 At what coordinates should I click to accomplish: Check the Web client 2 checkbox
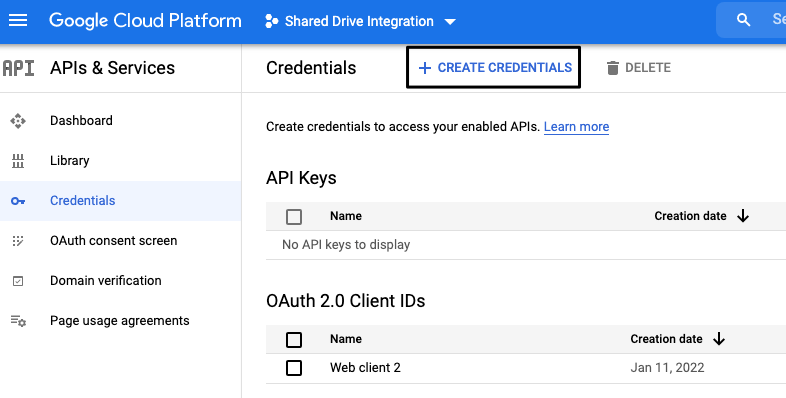point(294,368)
